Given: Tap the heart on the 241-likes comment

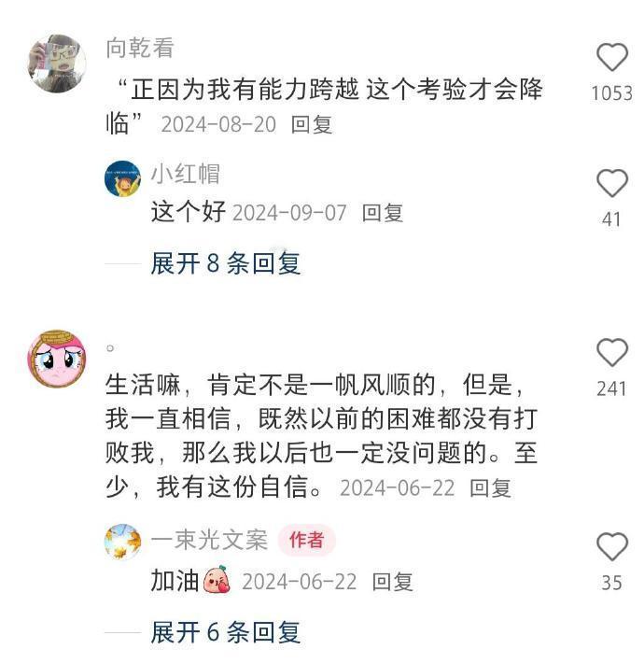Looking at the screenshot, I should click(x=612, y=352).
